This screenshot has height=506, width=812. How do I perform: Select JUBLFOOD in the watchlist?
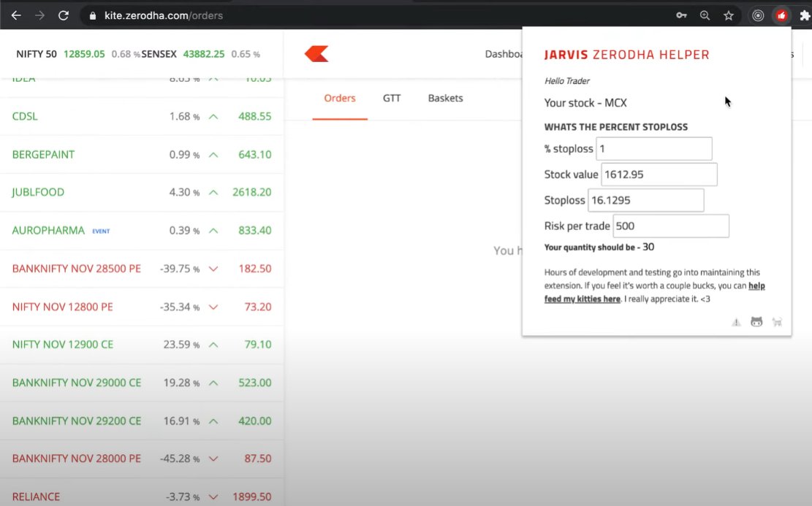pyautogui.click(x=38, y=193)
